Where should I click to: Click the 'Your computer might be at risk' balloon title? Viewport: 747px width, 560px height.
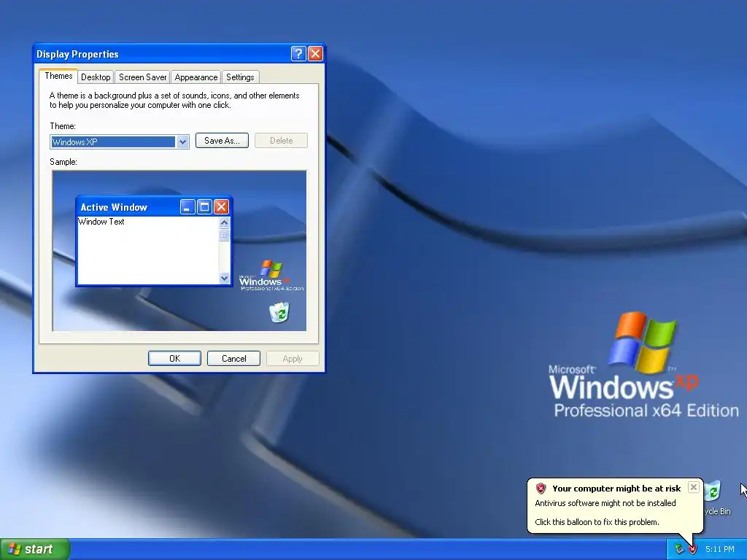(616, 488)
